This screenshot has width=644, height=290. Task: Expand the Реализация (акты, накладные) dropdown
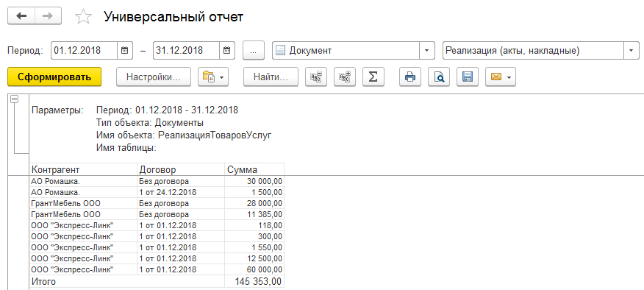[631, 51]
